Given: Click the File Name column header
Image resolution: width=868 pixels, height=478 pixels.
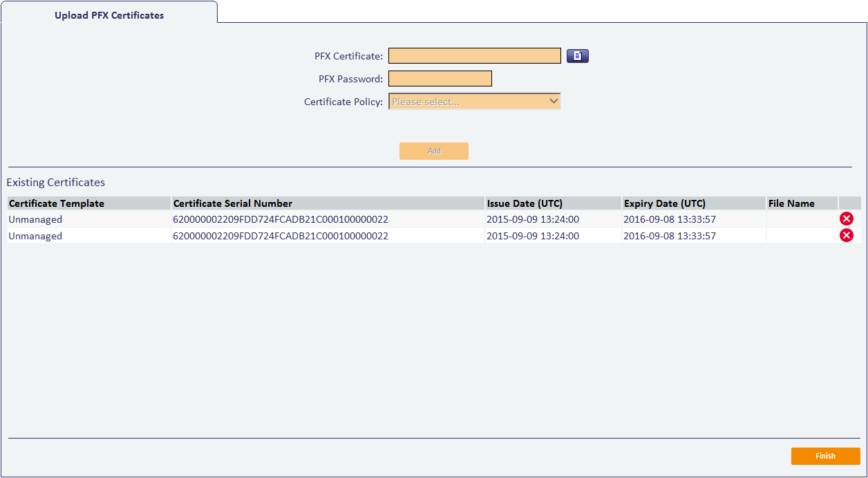Looking at the screenshot, I should [x=791, y=203].
